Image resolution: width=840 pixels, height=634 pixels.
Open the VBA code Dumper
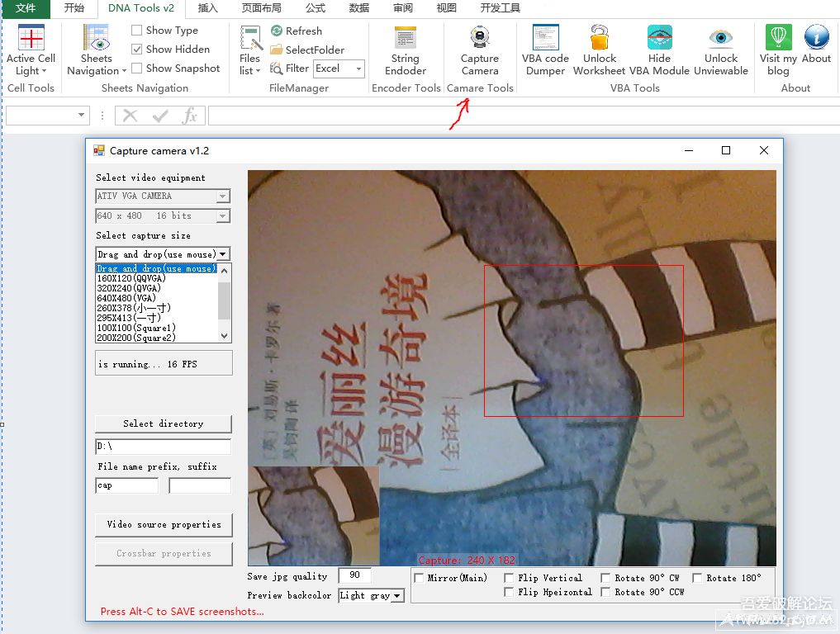click(545, 39)
